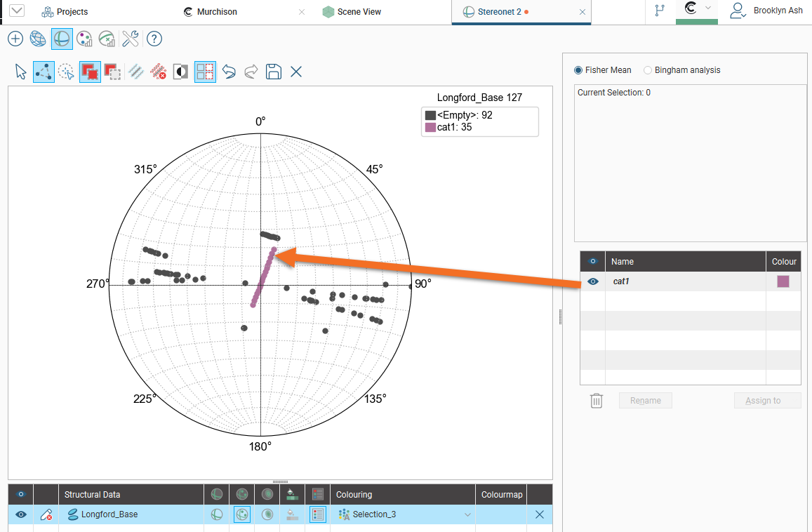Viewport: 812px width, 532px height.
Task: Click the branch icon in the top bar
Action: (660, 11)
